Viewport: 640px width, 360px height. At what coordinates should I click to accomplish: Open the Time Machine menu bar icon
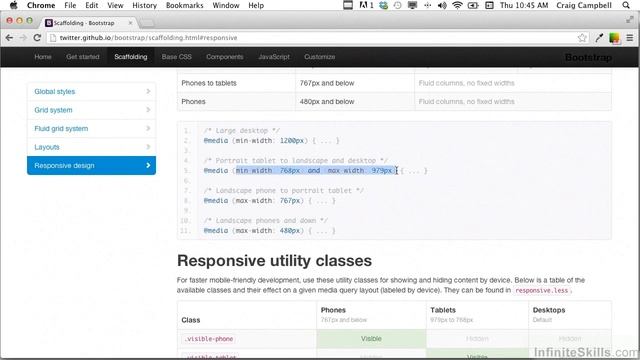point(397,5)
